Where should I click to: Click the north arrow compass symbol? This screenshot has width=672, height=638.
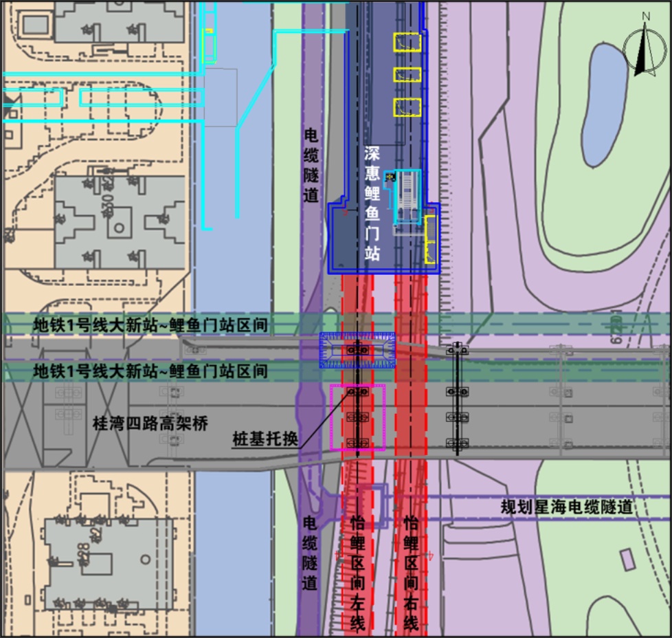[645, 45]
